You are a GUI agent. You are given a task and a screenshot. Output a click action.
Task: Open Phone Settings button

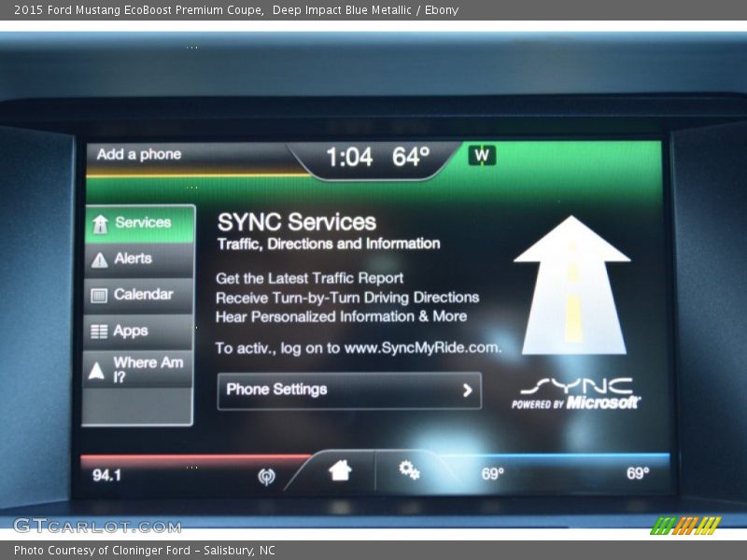(x=349, y=390)
